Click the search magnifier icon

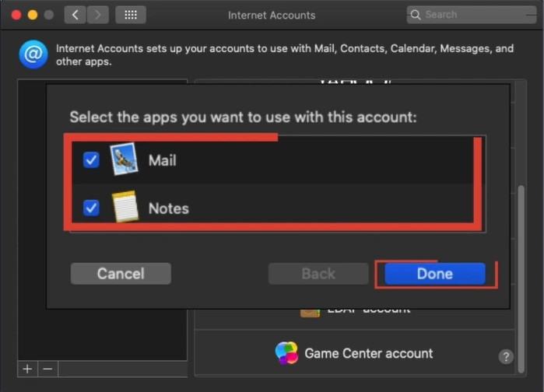tap(416, 15)
